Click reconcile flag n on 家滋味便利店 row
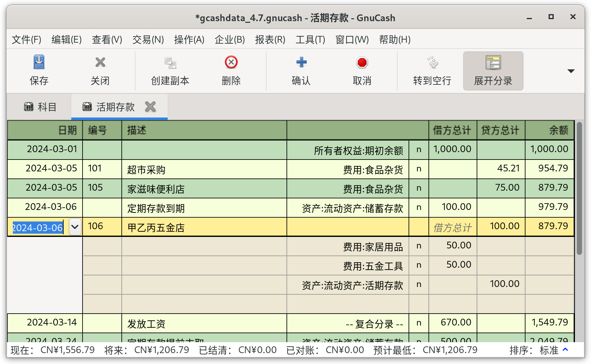591x364 pixels. 419,188
